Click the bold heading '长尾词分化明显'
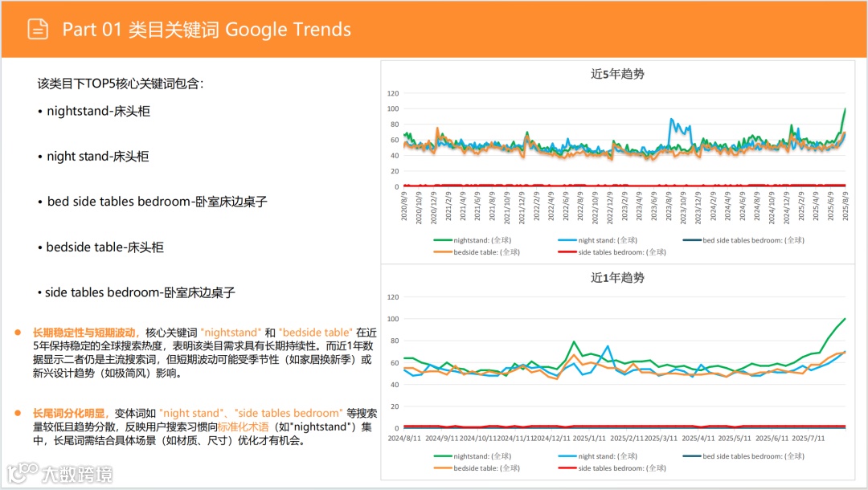868x490 pixels. [x=68, y=413]
